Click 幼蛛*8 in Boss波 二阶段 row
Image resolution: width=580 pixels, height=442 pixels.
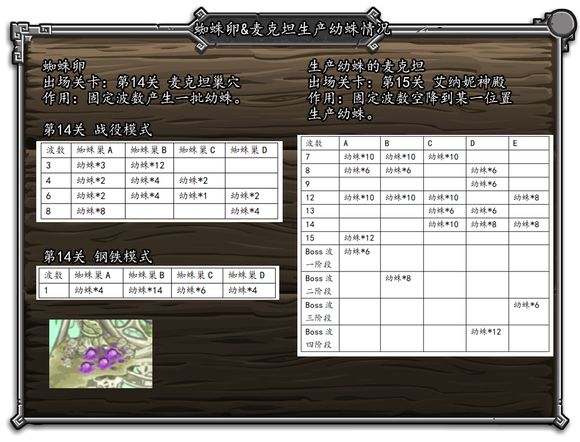coord(398,278)
